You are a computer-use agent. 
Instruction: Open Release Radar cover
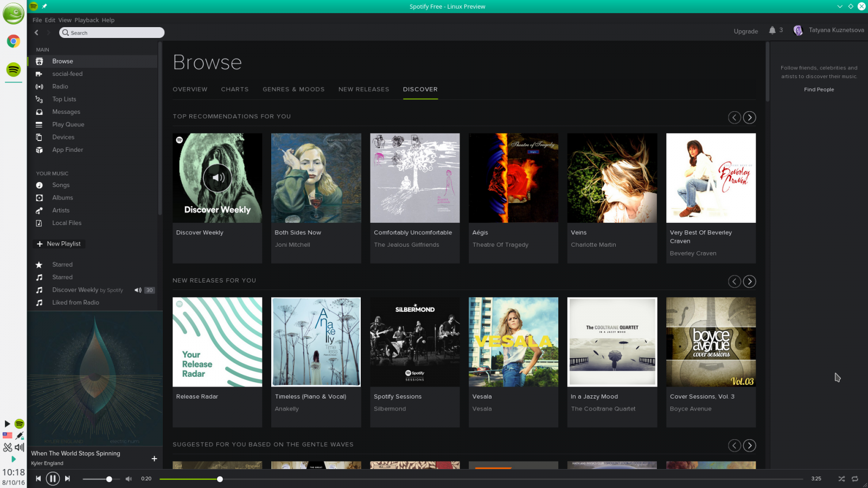pos(218,342)
